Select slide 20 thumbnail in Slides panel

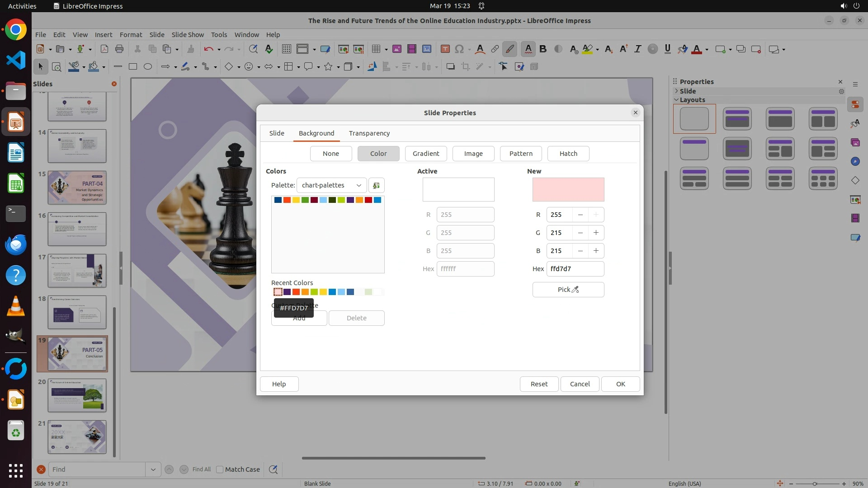point(77,395)
